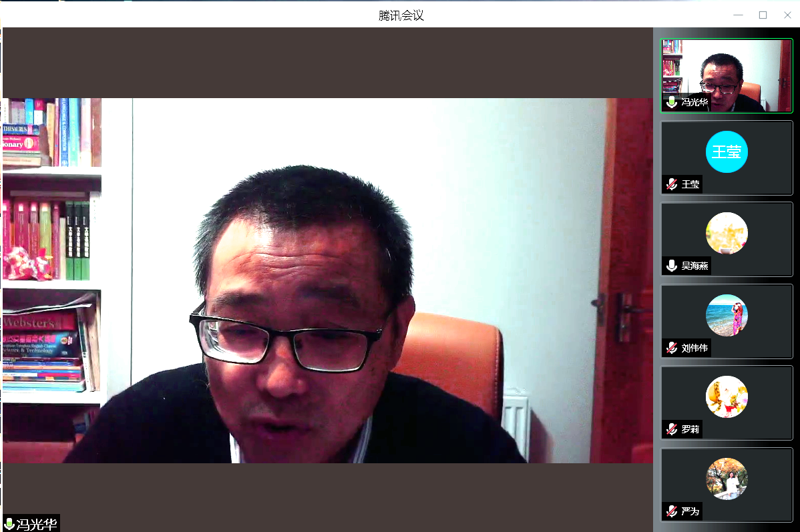Select 严为's autumn photo avatar
The height and width of the screenshot is (532, 800).
tap(727, 479)
